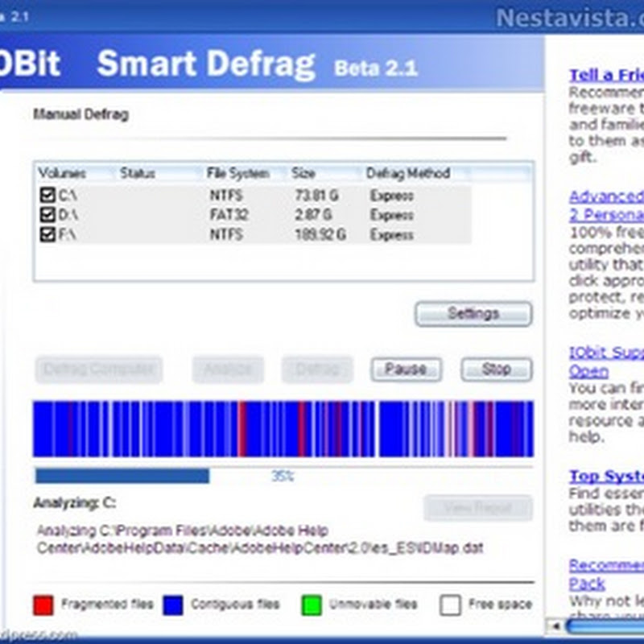Pause the current analysis

click(x=406, y=369)
